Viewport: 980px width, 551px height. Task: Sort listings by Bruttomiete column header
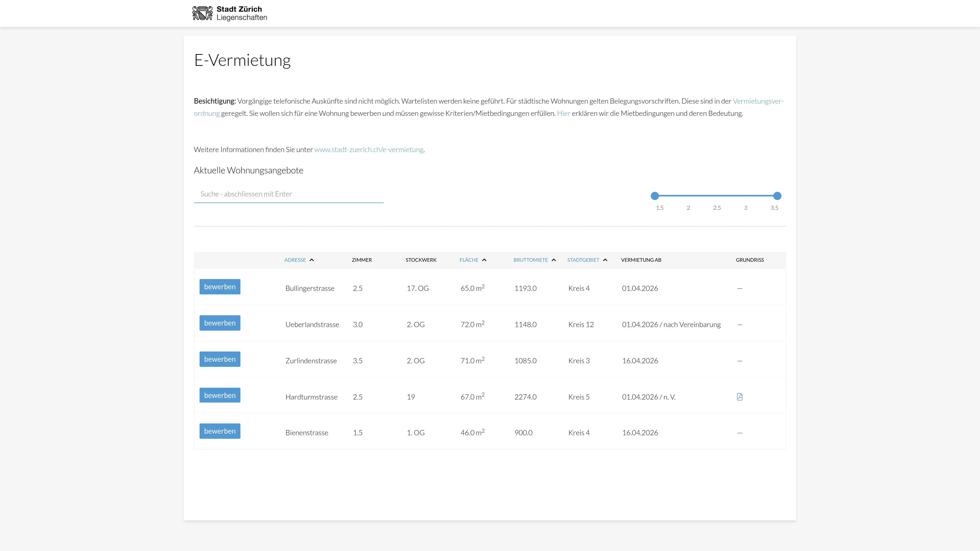click(x=530, y=260)
